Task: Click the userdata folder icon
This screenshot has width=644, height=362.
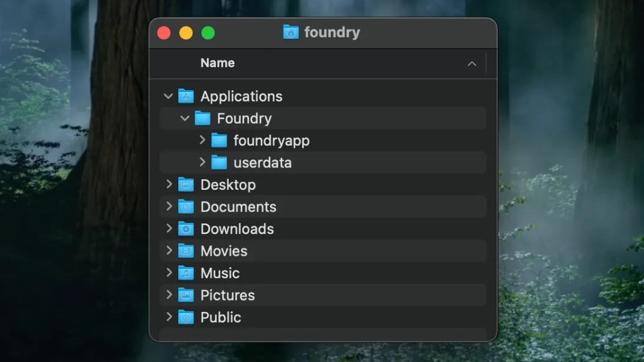Action: tap(219, 163)
